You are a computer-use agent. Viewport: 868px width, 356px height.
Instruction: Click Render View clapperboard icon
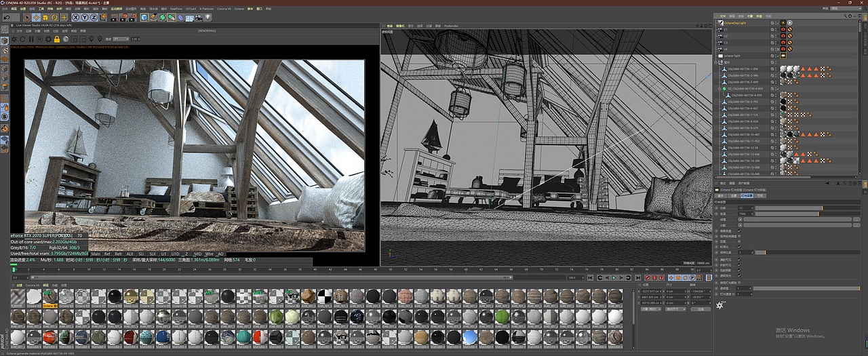115,17
